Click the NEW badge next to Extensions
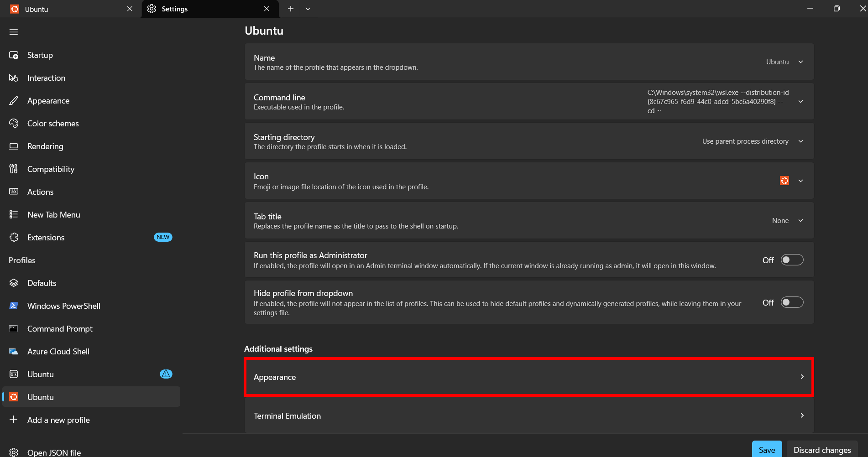 [x=163, y=237]
